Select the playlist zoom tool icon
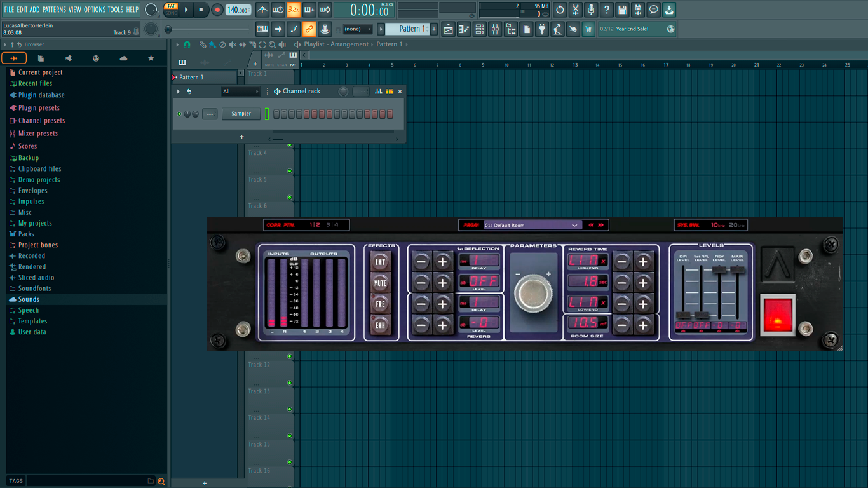 click(x=272, y=44)
